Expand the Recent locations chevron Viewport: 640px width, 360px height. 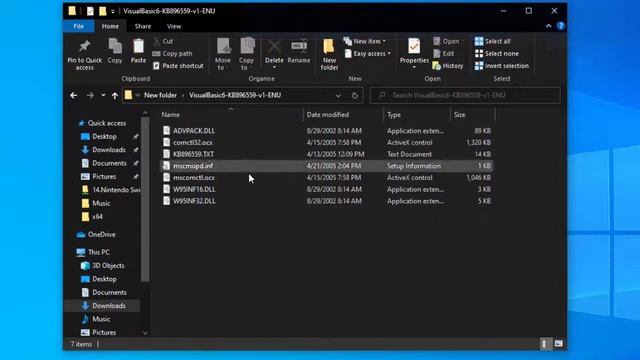coord(103,96)
